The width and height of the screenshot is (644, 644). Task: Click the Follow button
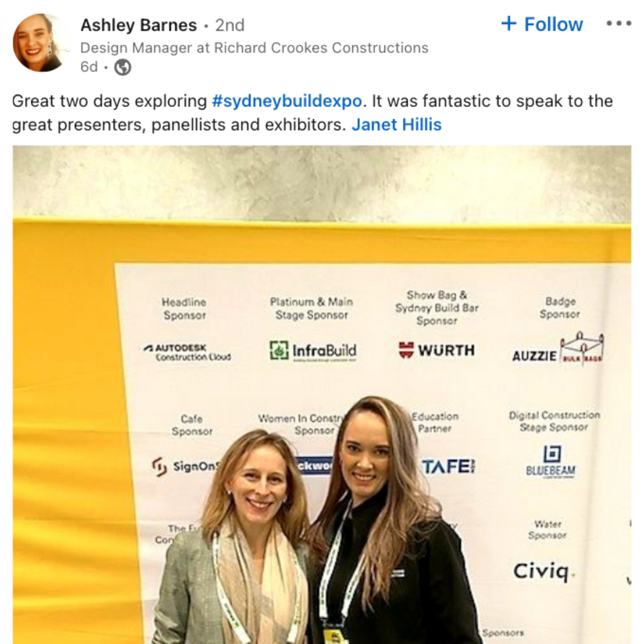[x=542, y=25]
